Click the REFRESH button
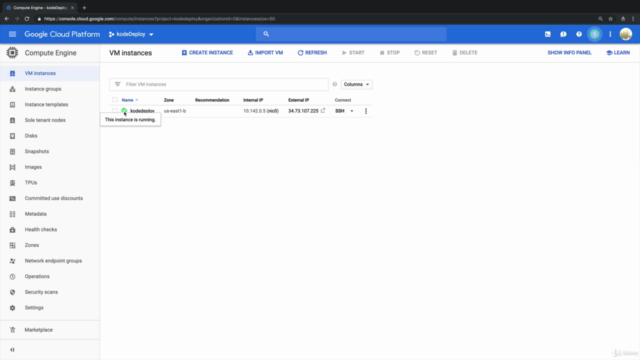 pos(312,53)
